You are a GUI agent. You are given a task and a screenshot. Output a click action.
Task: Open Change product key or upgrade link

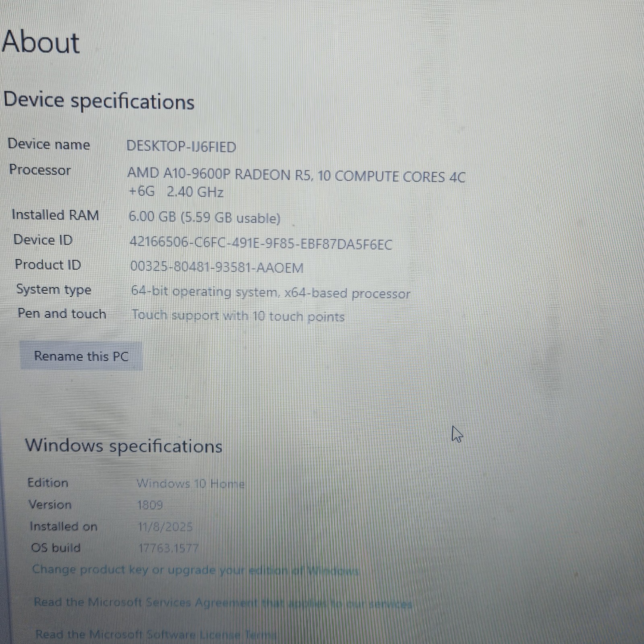pos(195,570)
